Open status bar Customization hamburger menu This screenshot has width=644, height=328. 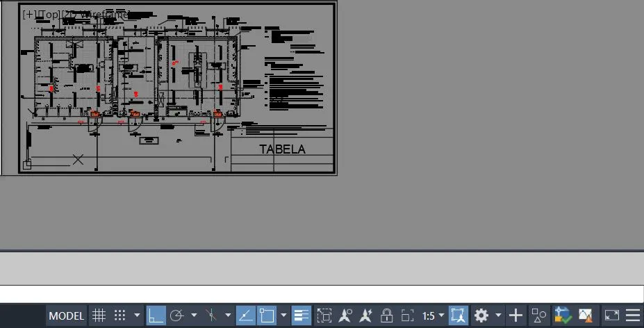tap(633, 316)
